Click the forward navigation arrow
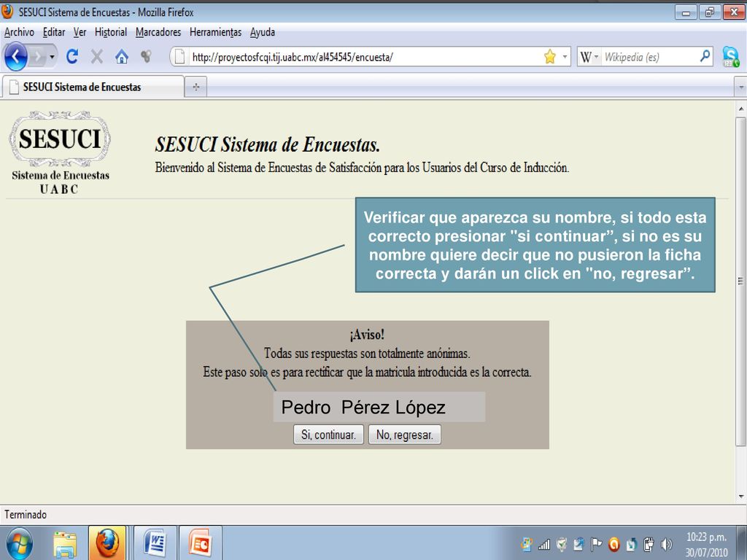The height and width of the screenshot is (560, 747). coord(38,57)
